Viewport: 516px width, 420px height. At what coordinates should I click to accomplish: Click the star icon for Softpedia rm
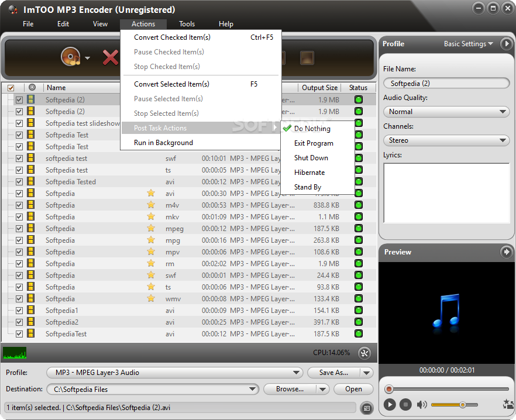pos(151,263)
